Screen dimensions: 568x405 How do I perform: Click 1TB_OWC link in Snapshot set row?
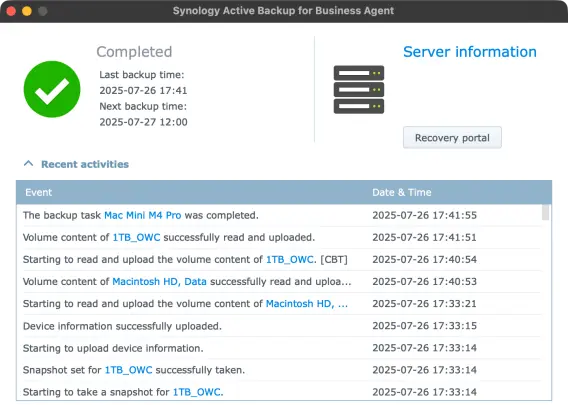(128, 370)
